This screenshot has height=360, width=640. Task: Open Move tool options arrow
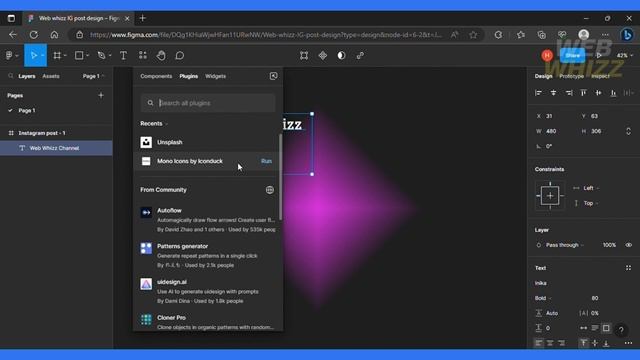[42, 56]
